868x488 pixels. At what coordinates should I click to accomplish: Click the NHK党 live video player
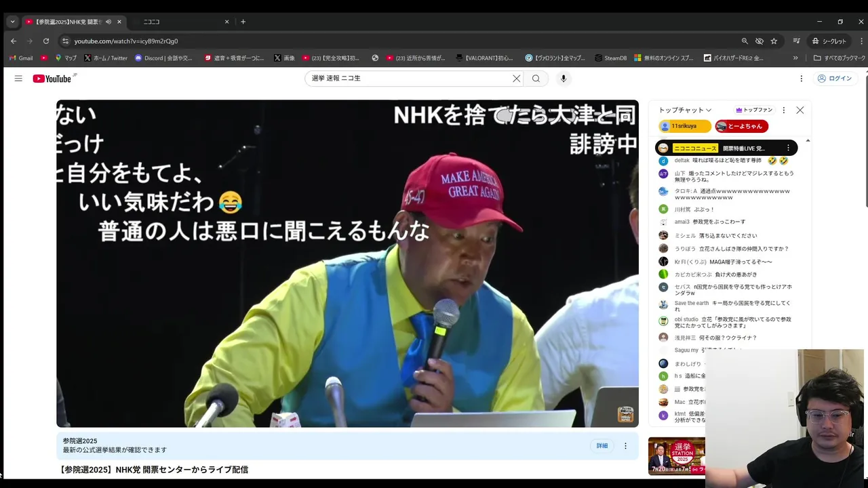[x=347, y=264]
